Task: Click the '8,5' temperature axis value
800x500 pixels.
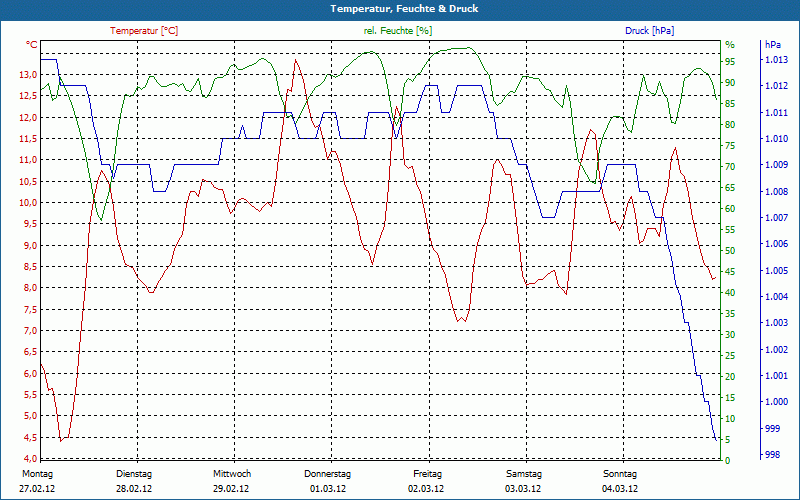Action: tap(31, 266)
